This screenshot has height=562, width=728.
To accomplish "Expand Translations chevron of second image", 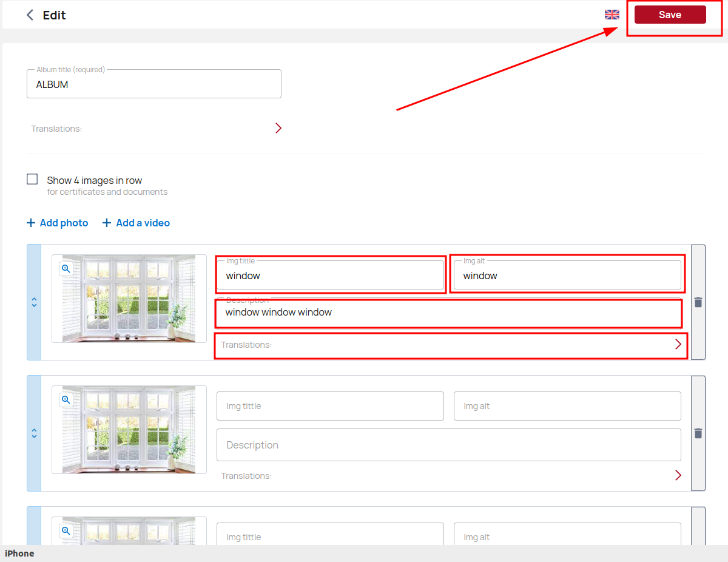I will tap(678, 475).
